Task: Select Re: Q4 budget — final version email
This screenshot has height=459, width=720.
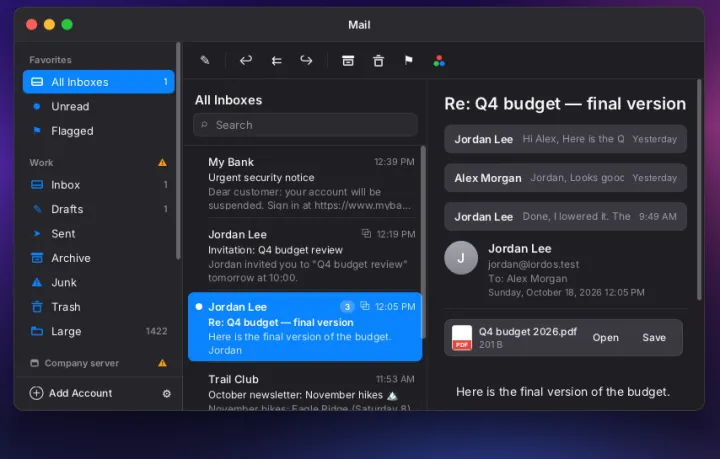Action: coord(305,327)
